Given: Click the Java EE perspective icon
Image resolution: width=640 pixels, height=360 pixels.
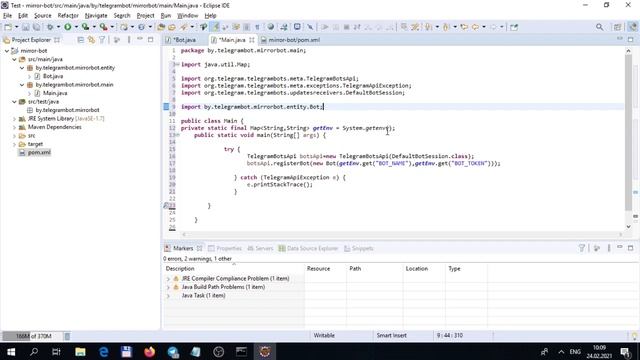Looking at the screenshot, I should point(632,27).
